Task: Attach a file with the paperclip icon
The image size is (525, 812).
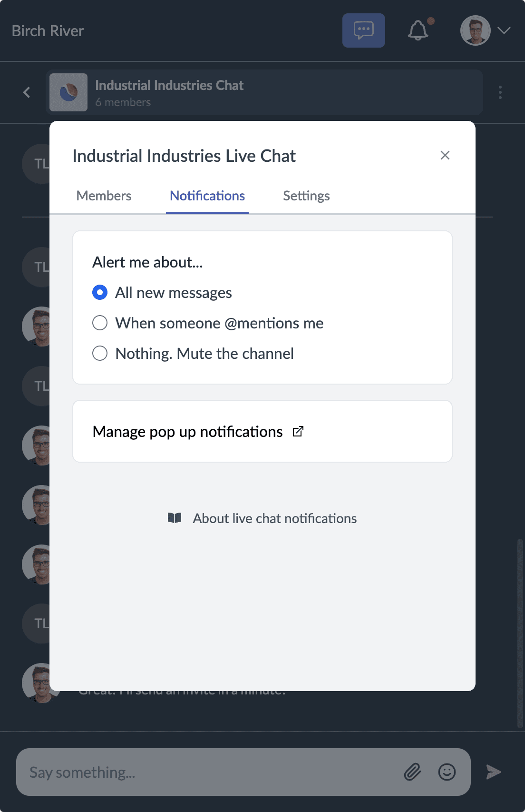Action: [413, 772]
